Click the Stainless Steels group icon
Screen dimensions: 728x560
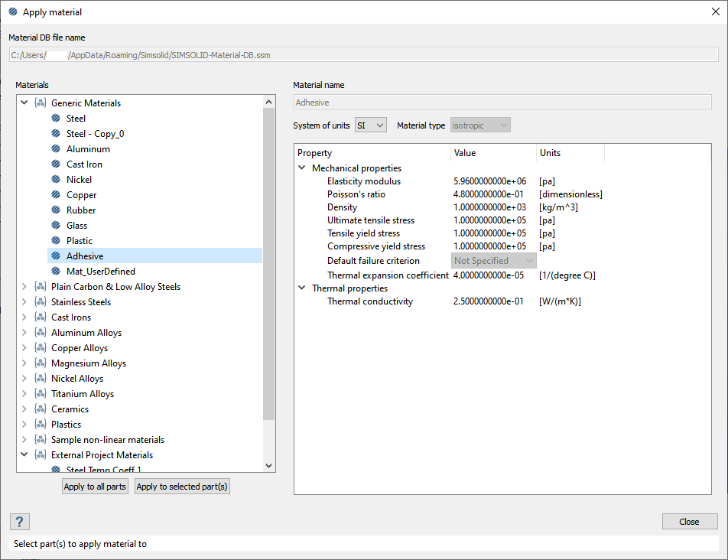[x=41, y=302]
